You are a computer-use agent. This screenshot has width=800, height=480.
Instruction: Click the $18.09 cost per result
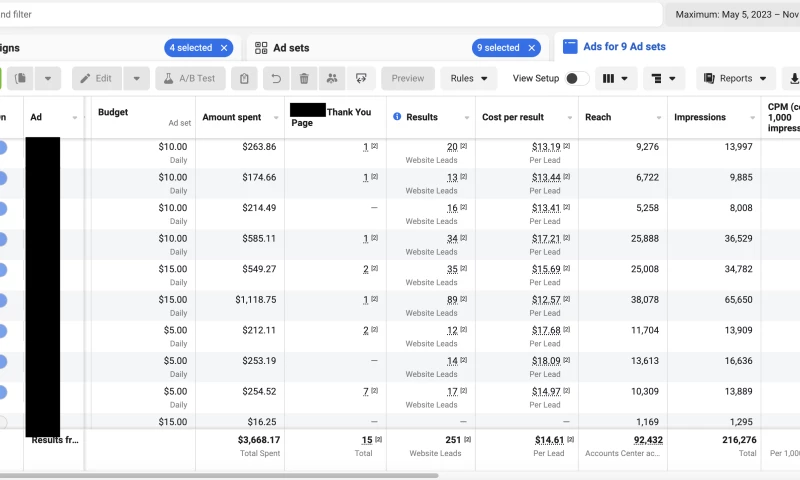point(546,361)
